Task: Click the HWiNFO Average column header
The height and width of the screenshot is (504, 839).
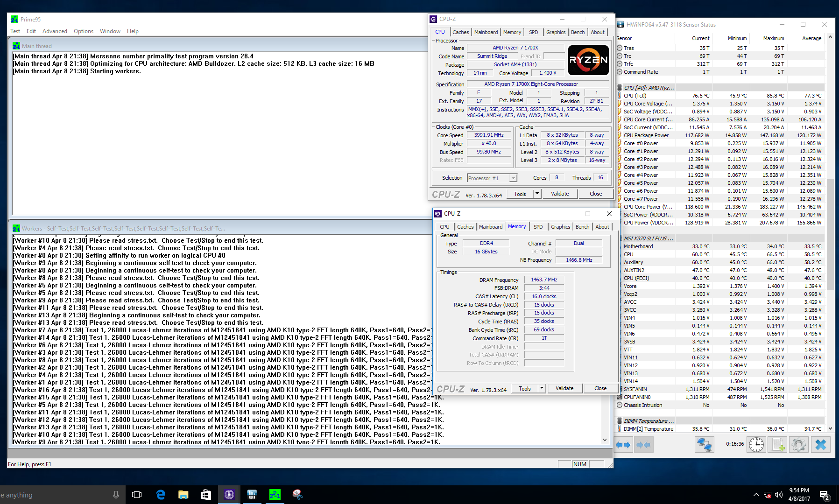Action: (806, 38)
